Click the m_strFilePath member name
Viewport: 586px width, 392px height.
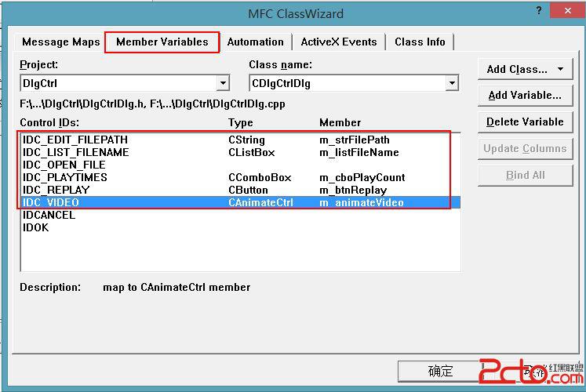[355, 140]
